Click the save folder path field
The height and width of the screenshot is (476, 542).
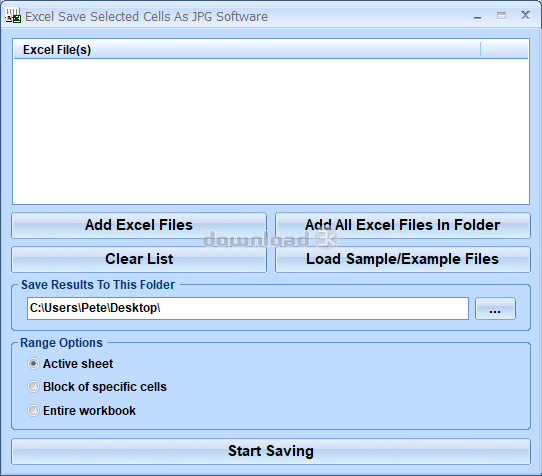(x=248, y=308)
